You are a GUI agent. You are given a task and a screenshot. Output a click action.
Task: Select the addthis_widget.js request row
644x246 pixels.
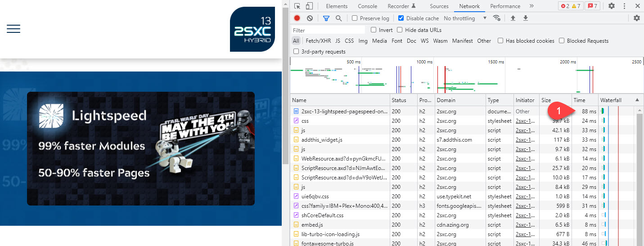point(464,140)
